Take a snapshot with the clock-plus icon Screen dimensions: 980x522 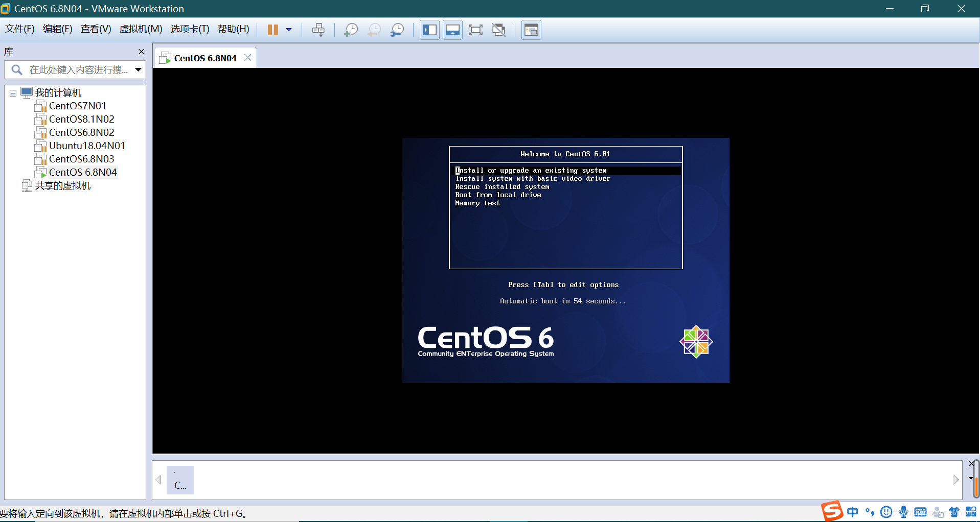point(351,30)
